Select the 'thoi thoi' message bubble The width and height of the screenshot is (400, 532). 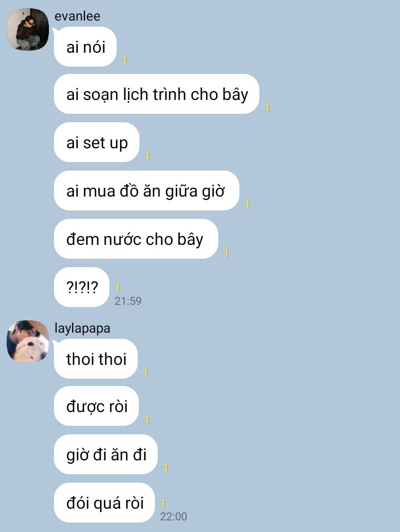click(x=96, y=359)
